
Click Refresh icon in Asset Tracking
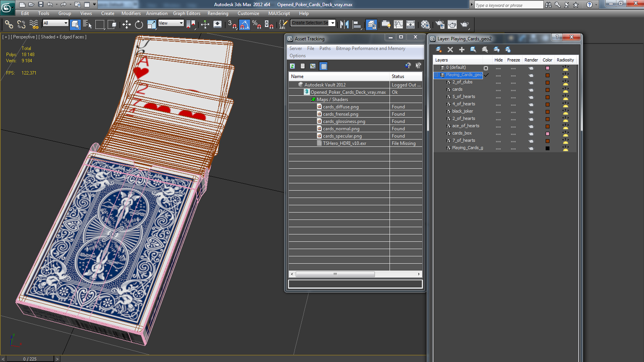point(292,66)
